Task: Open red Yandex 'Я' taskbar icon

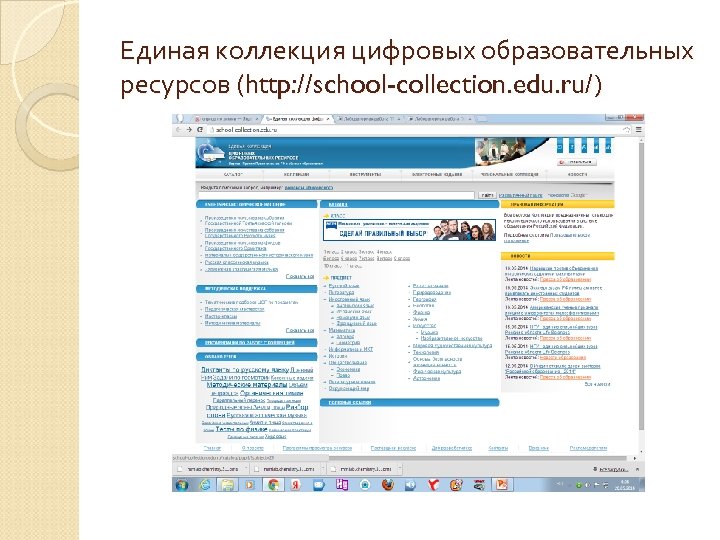Action: point(296,484)
